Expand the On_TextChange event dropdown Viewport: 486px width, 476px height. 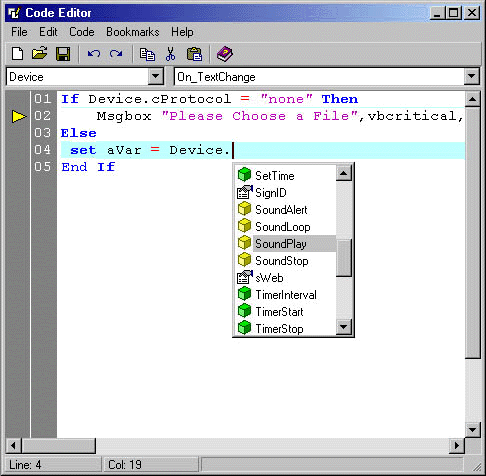[471, 76]
